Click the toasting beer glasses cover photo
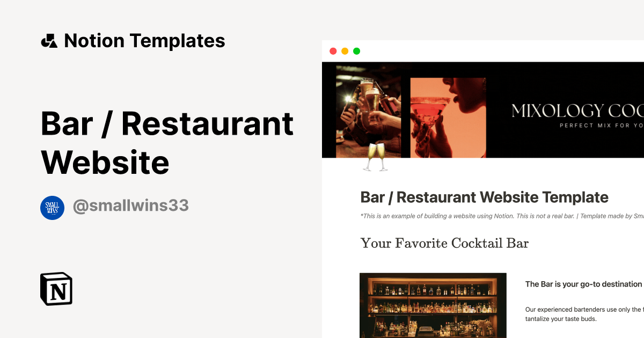This screenshot has width=644, height=338. pos(368,110)
